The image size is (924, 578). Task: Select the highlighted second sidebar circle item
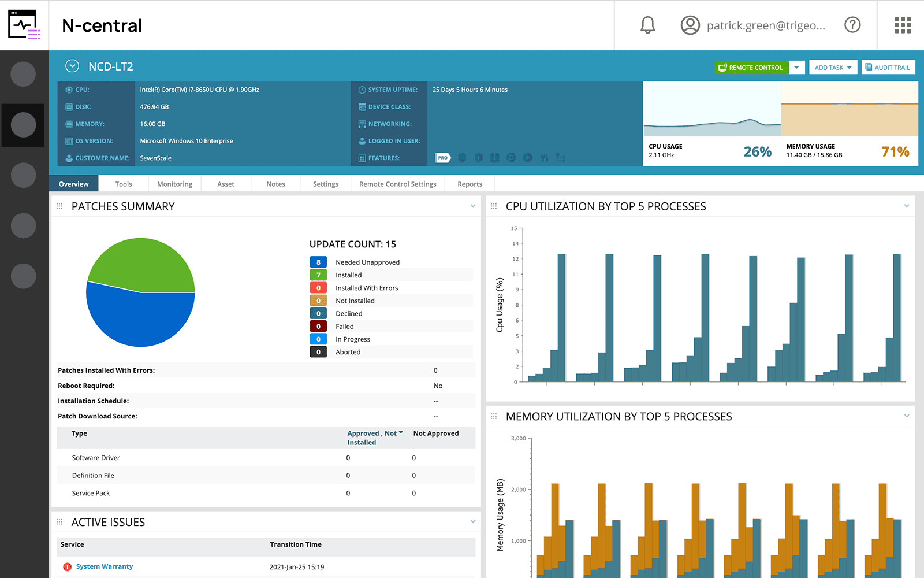[24, 125]
